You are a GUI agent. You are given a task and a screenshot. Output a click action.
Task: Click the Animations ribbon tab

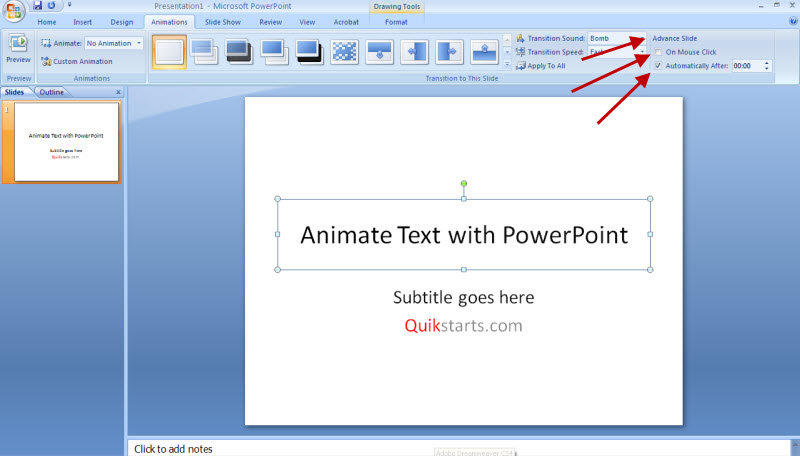(x=169, y=22)
